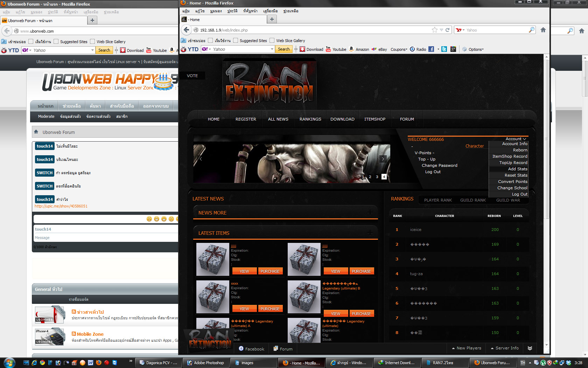Open ITEMSHOP in the site menu
This screenshot has width=588, height=368.
pyautogui.click(x=374, y=119)
